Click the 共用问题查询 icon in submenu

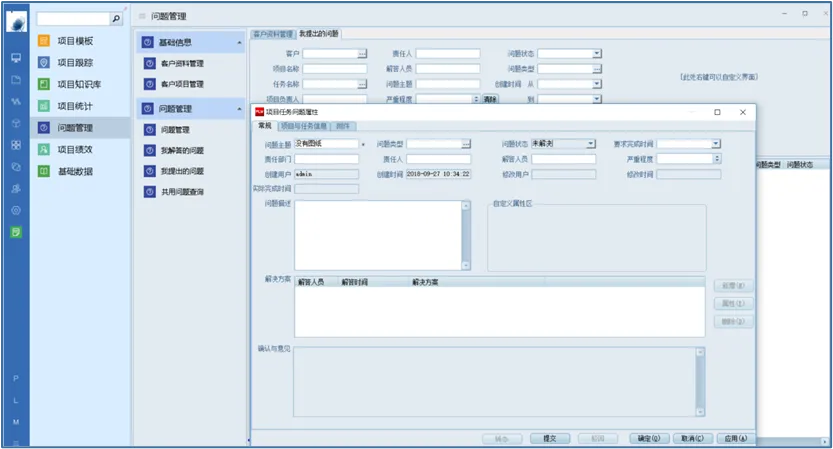(150, 192)
